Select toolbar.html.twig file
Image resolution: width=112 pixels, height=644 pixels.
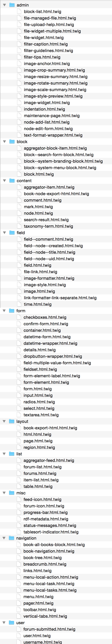point(40,609)
